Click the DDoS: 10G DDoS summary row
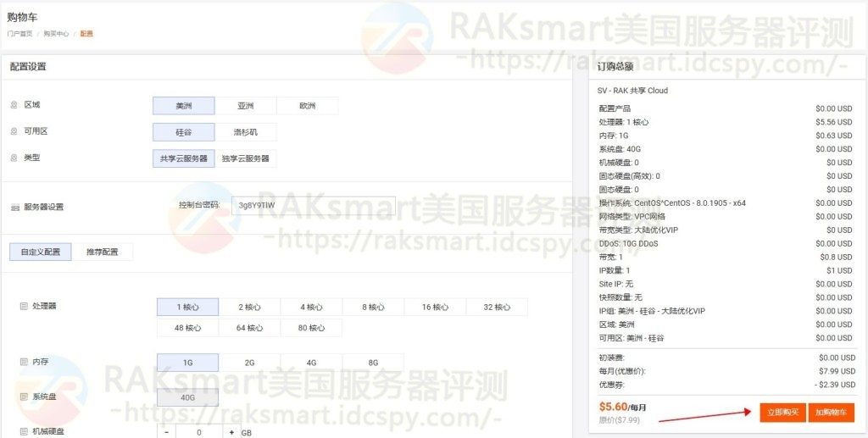Screen dimensions: 868x438 [x=726, y=243]
